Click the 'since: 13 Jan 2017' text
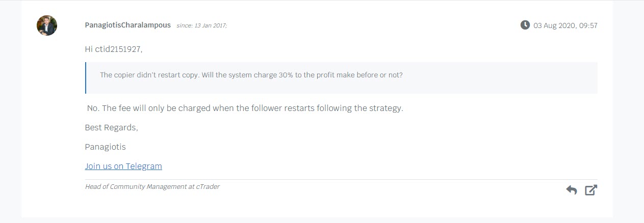The width and height of the screenshot is (644, 223). pos(201,25)
